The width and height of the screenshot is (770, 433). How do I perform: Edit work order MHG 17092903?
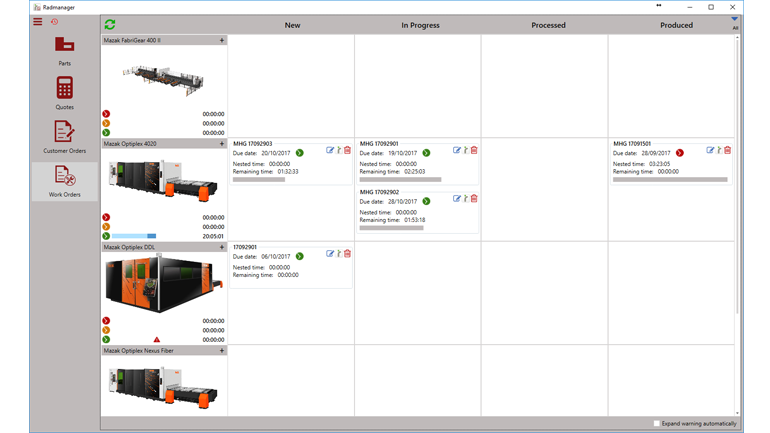330,150
